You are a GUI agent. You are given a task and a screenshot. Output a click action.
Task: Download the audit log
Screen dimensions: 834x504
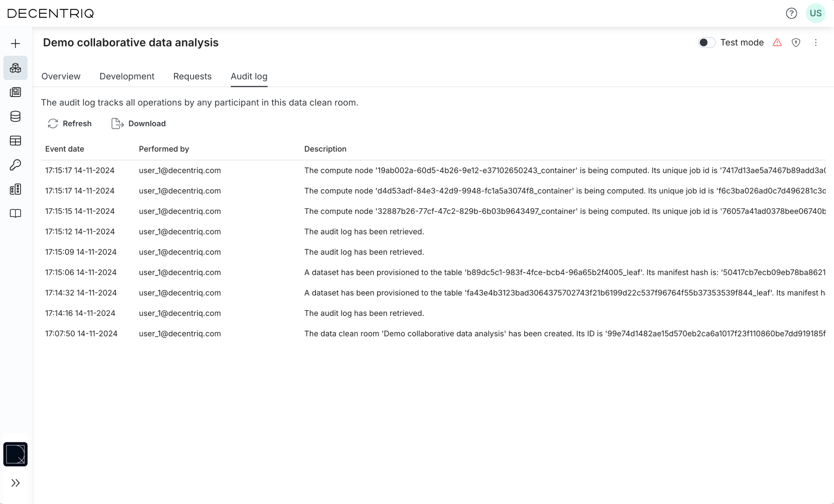(138, 124)
